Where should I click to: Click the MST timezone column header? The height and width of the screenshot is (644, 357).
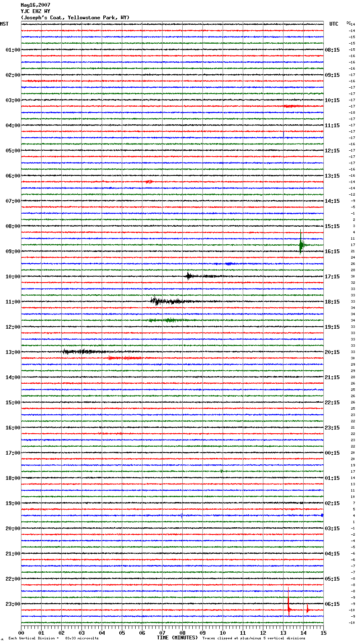(4, 24)
